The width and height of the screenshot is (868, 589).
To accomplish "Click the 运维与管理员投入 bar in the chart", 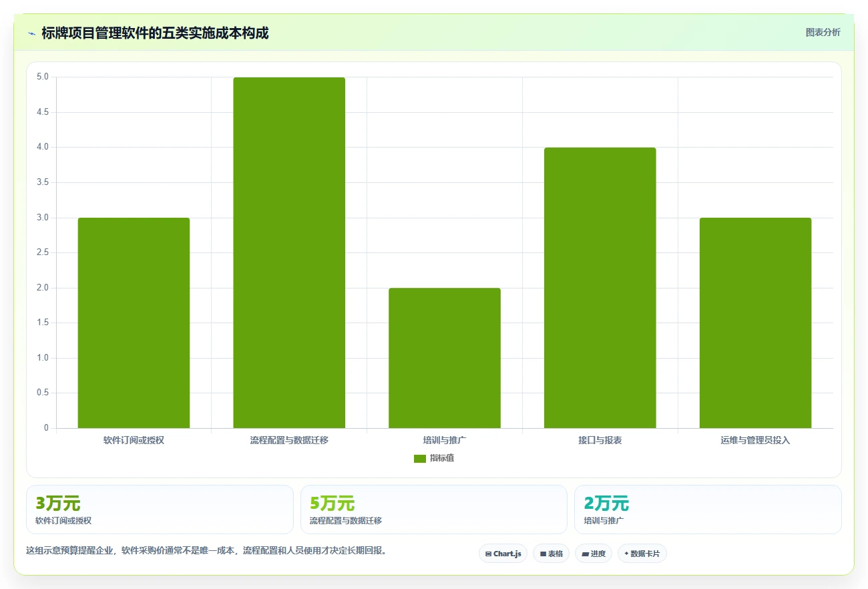I will point(755,323).
